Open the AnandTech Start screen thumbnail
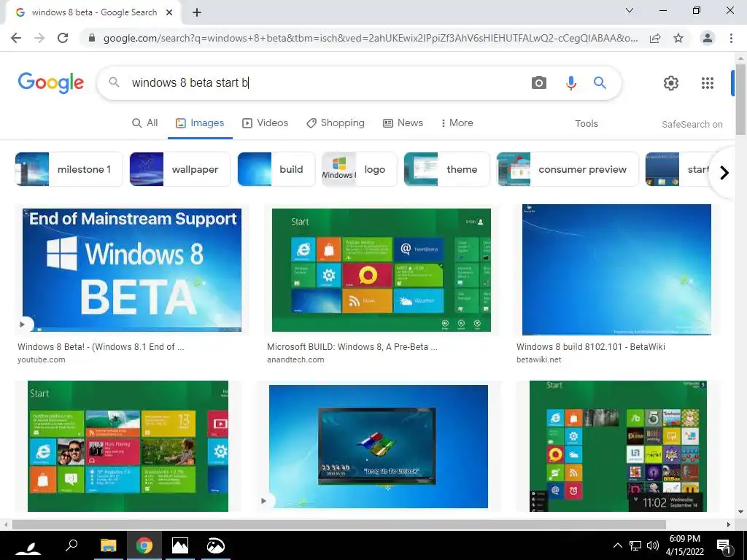 pyautogui.click(x=381, y=270)
